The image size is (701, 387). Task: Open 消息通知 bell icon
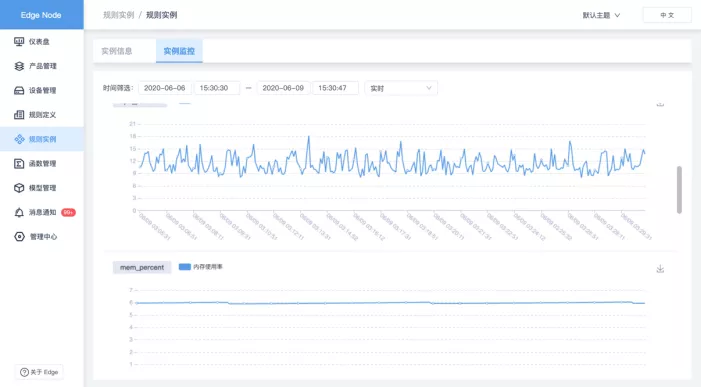pos(19,212)
